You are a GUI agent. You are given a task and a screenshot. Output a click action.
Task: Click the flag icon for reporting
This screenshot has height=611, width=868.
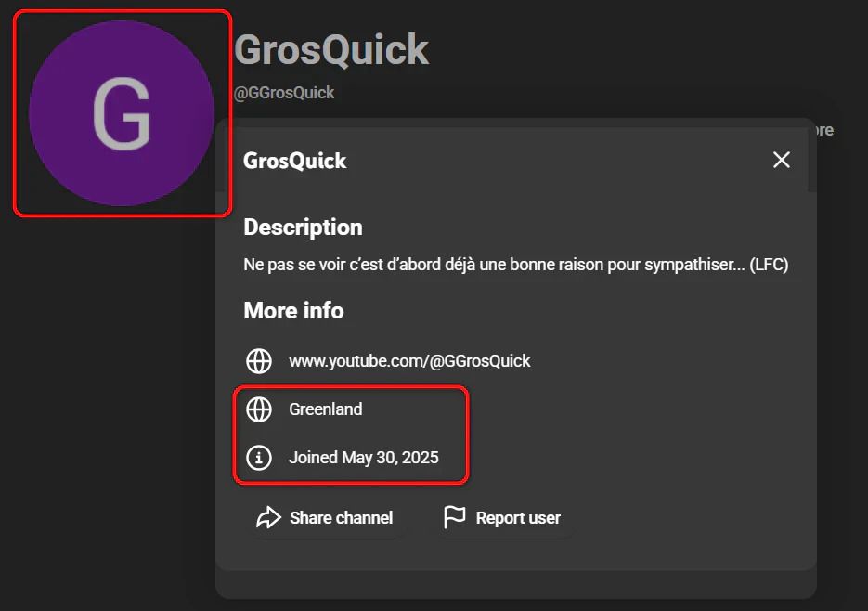point(454,517)
